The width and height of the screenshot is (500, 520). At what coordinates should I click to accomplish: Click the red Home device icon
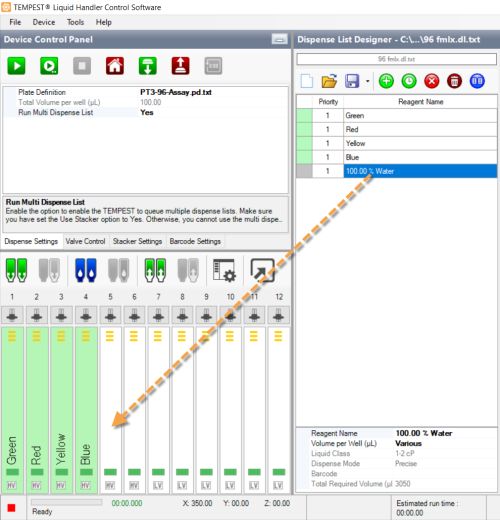(x=115, y=66)
